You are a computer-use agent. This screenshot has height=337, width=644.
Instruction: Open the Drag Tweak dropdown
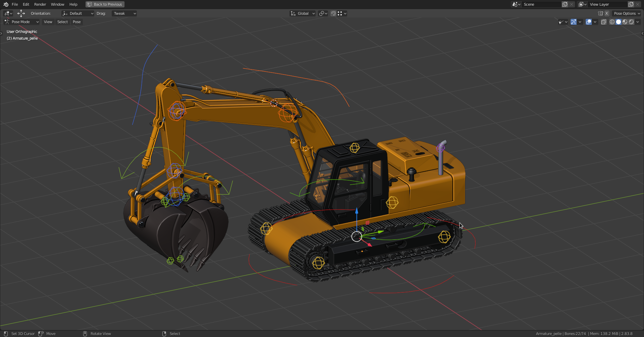(124, 13)
